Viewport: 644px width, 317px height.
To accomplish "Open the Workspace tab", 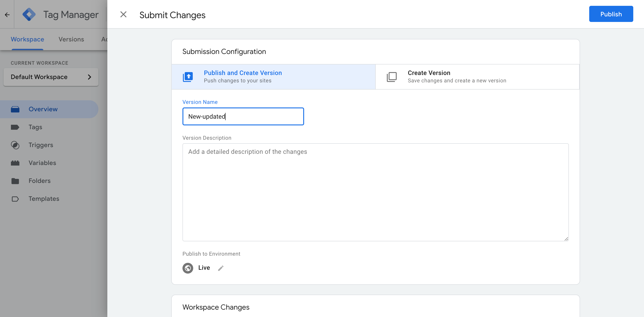I will pyautogui.click(x=27, y=39).
